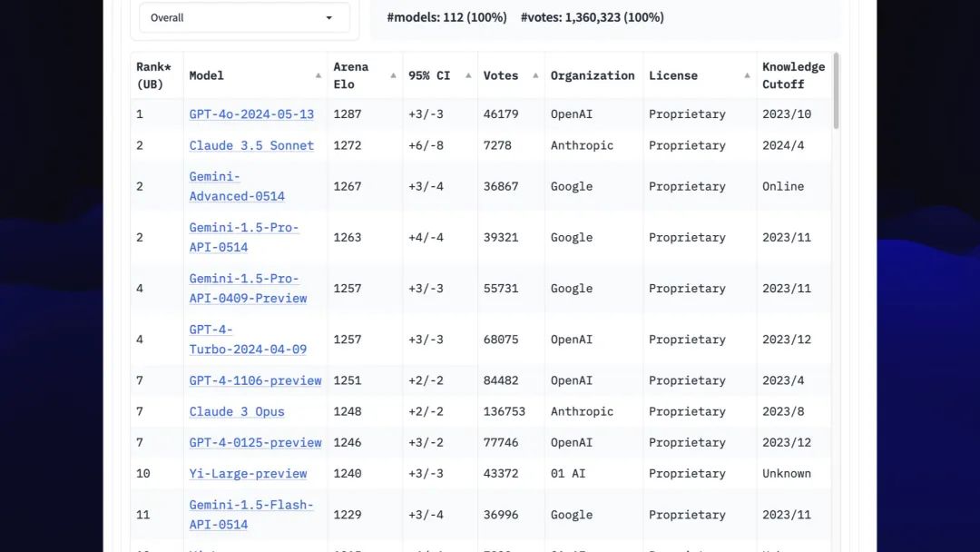Sort by the Votes column arrow

click(x=535, y=75)
